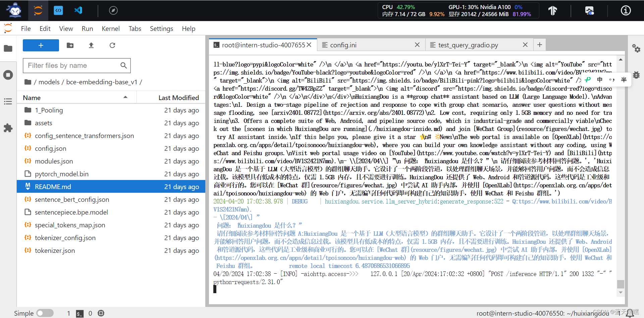Toggle the half-width 半 indicator in IME bar
Image resolution: width=644 pixels, height=318 pixels.
(x=624, y=80)
